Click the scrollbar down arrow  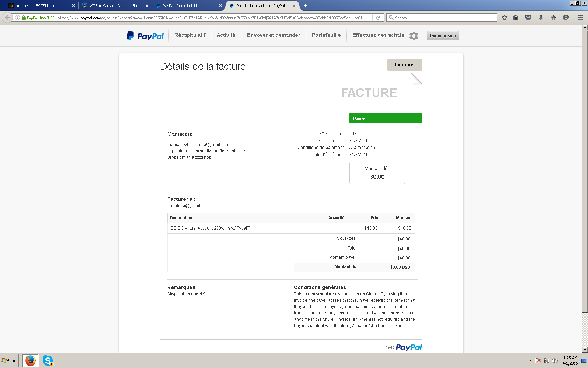(585, 350)
